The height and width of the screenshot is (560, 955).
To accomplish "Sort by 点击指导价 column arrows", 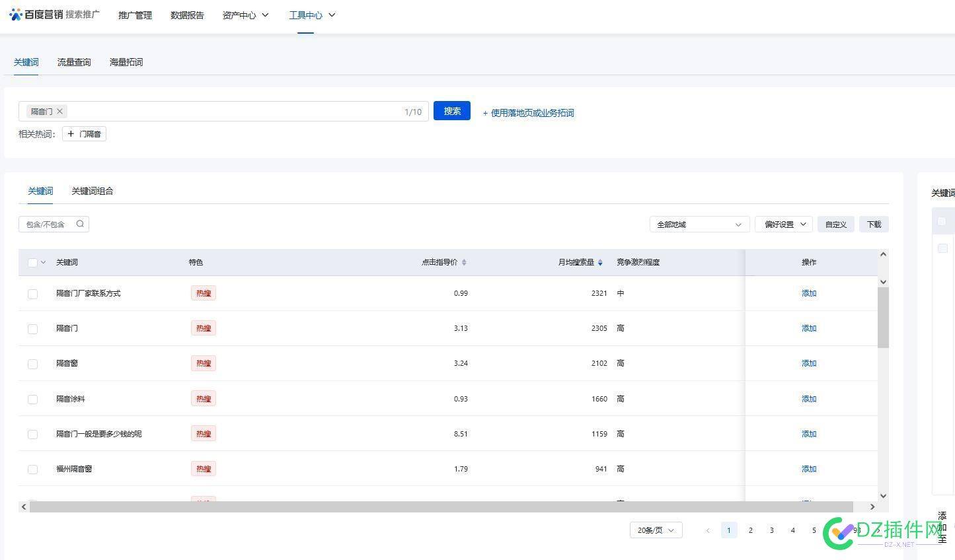I will [464, 262].
